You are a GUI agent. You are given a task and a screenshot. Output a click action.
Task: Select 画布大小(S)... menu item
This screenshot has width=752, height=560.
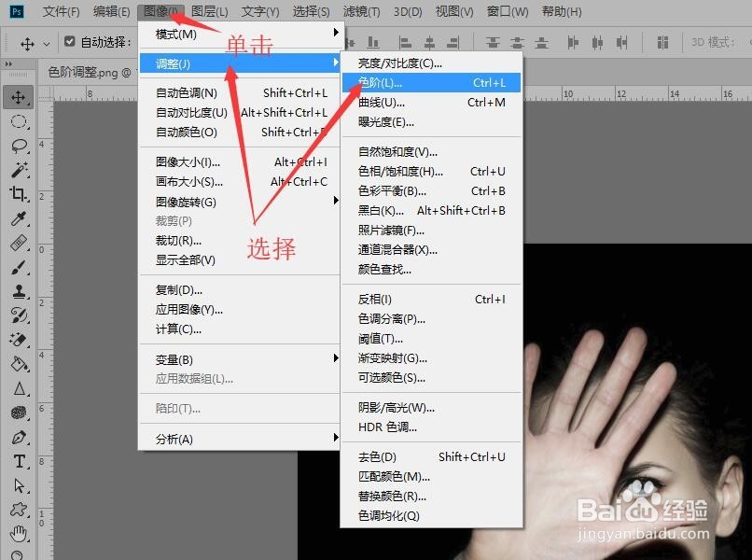point(240,182)
